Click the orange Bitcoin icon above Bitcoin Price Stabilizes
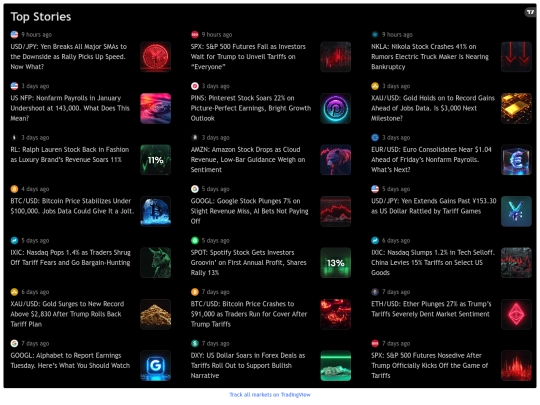Screen dimensions: 540x405 (x=14, y=189)
